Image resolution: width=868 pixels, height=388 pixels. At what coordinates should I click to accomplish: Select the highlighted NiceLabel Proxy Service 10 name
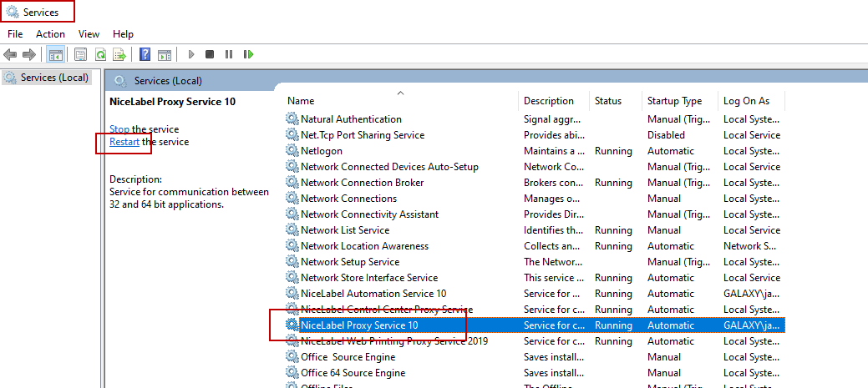click(358, 325)
